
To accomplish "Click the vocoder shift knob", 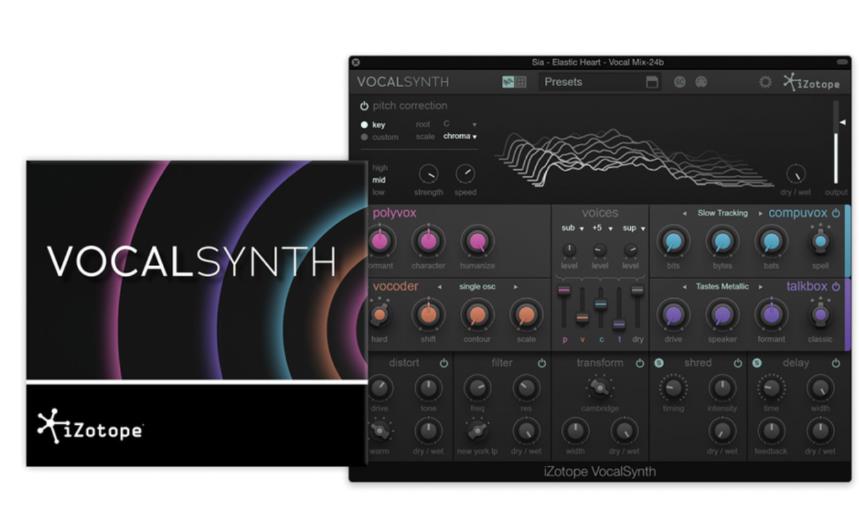I will 428,314.
